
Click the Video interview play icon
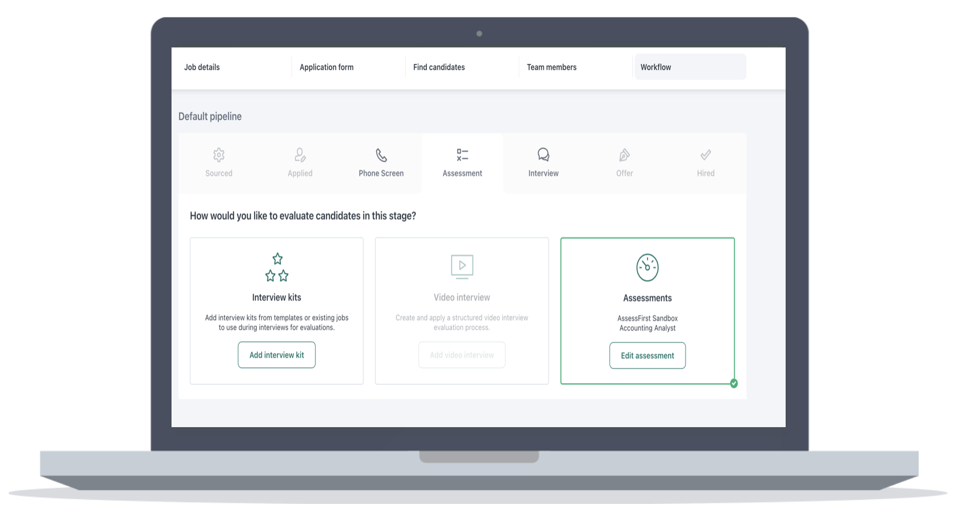click(462, 267)
